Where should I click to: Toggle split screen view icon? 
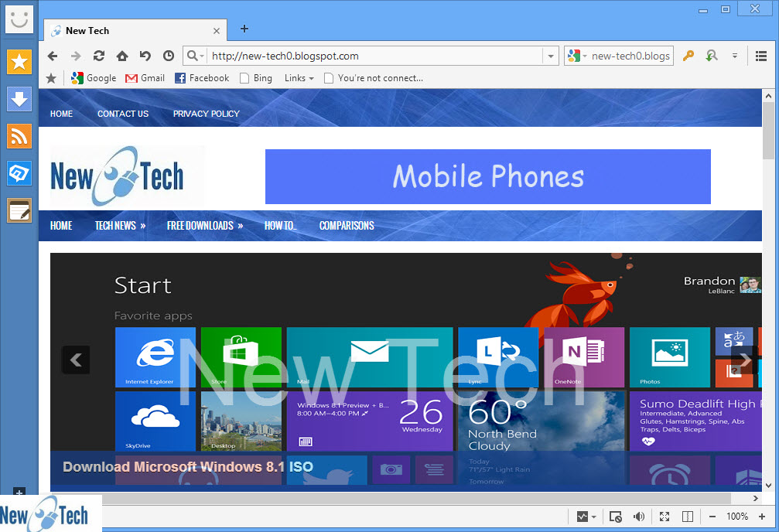(688, 517)
